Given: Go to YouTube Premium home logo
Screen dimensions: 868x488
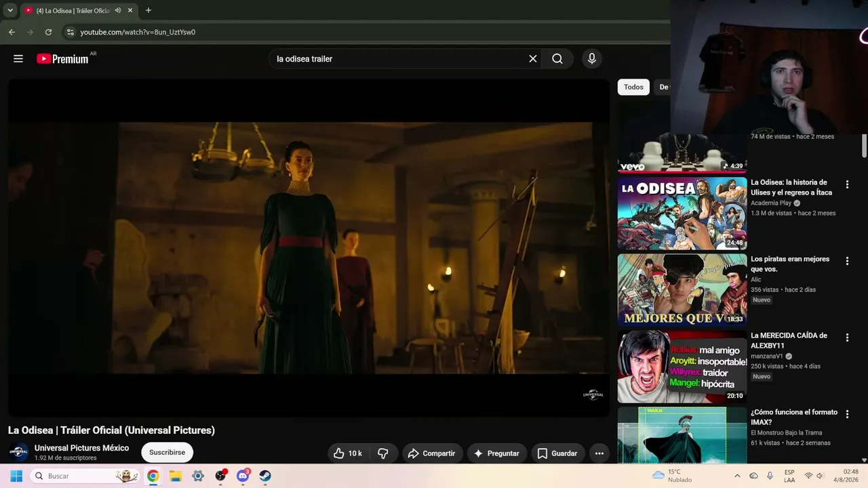Looking at the screenshot, I should coord(62,59).
